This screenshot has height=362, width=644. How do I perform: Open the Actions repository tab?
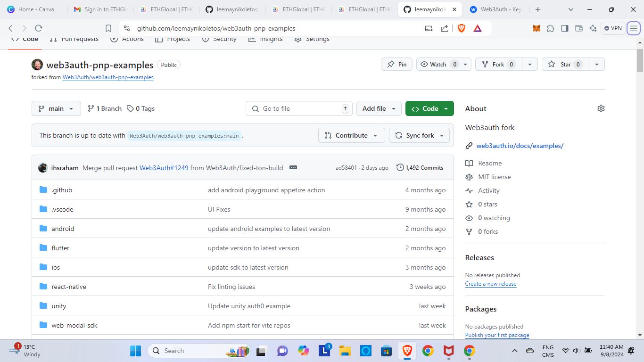[127, 39]
